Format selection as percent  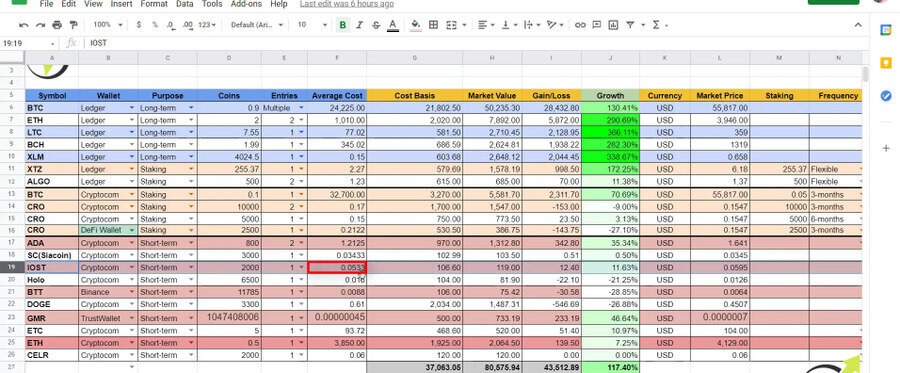pos(154,25)
